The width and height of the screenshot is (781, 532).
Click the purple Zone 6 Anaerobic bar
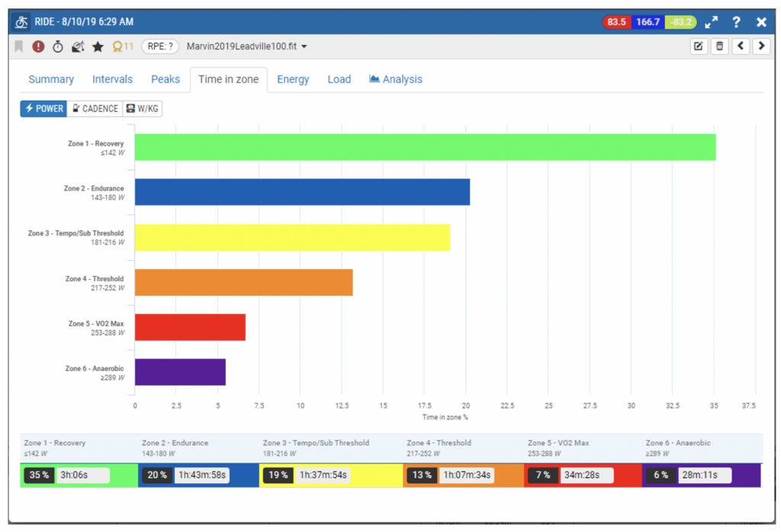[x=180, y=372]
